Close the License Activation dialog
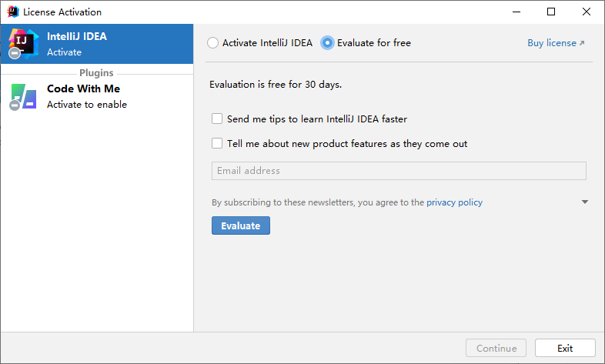 (x=587, y=12)
